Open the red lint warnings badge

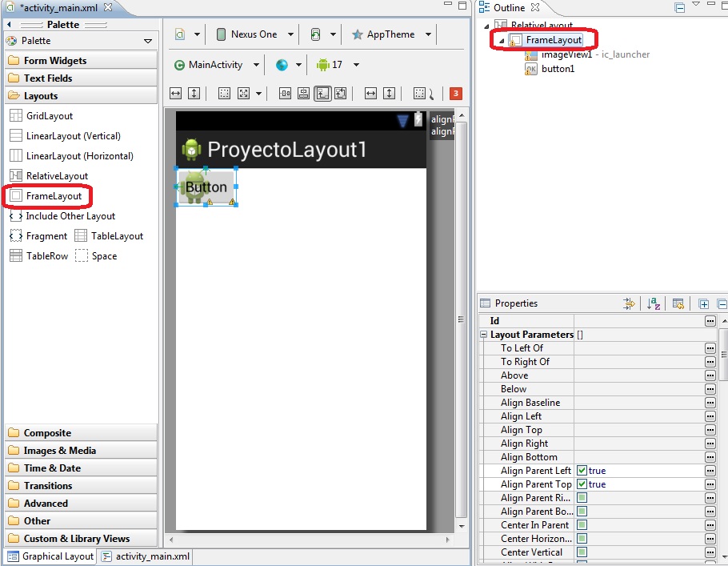point(454,94)
